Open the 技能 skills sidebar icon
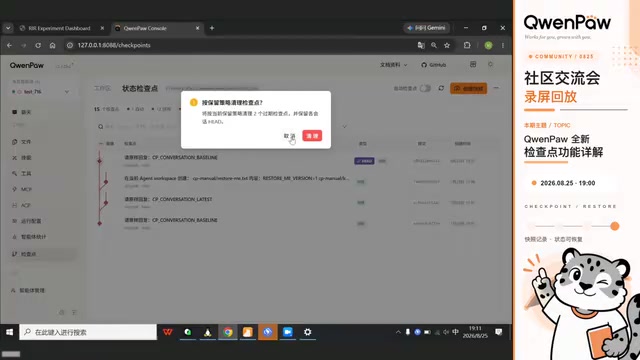Viewport: 640px width, 360px height. pyautogui.click(x=15, y=158)
